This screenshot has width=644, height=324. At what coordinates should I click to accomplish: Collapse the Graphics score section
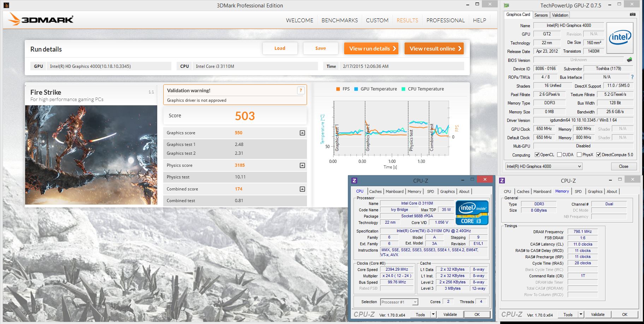[302, 133]
